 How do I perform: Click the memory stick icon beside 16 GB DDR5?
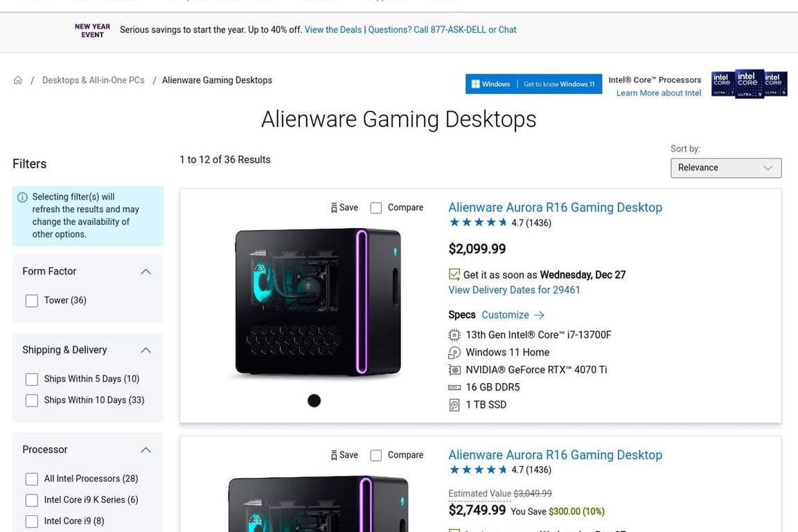pos(454,387)
